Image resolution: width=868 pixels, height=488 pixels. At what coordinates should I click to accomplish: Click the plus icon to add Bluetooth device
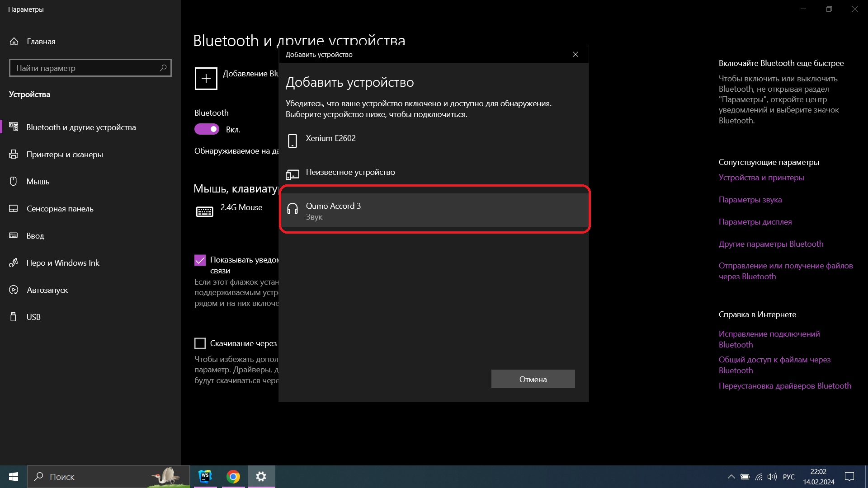(206, 79)
